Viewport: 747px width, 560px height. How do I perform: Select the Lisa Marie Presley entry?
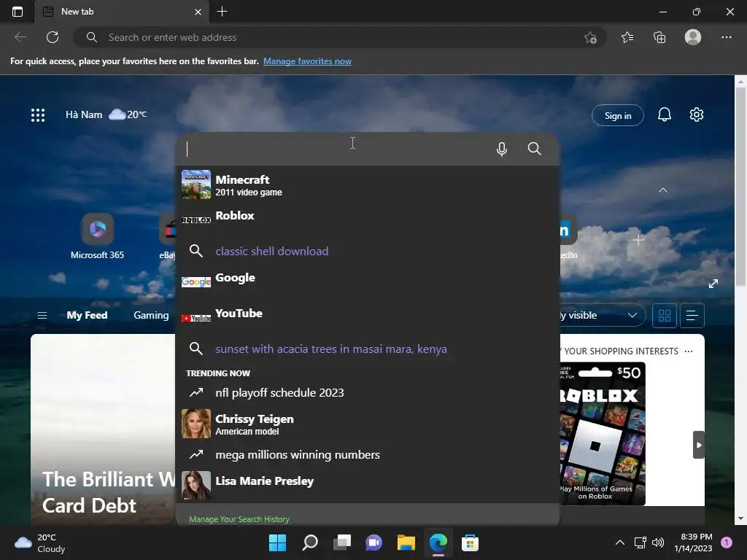[368, 485]
